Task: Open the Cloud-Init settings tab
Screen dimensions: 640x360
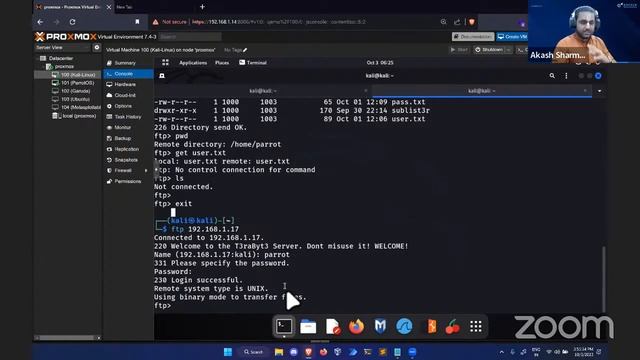Action: 125,95
